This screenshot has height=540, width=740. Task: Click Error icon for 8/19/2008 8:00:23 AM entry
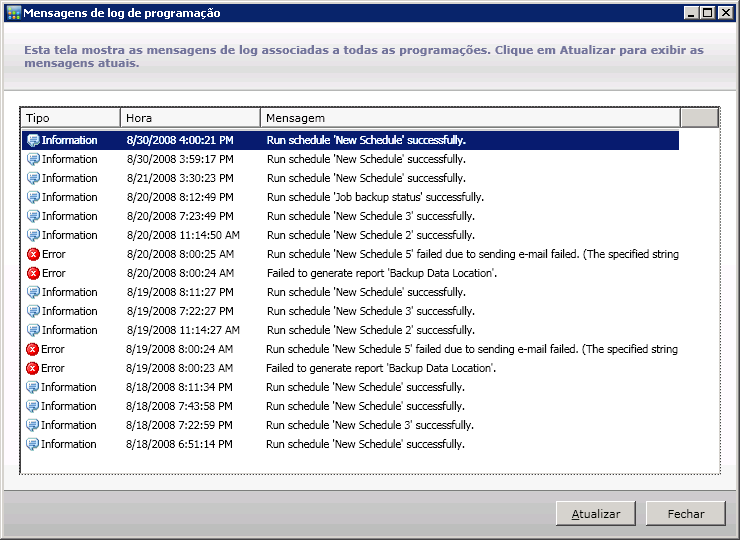tap(33, 369)
